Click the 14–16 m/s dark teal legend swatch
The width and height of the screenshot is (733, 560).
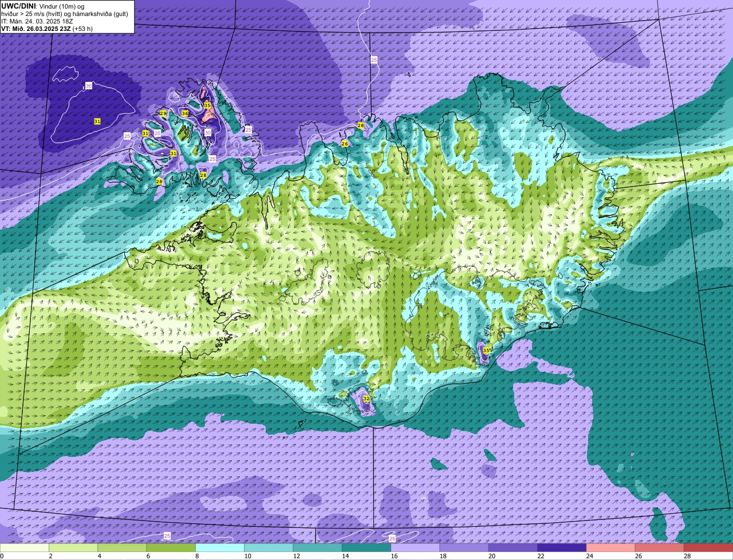366,548
